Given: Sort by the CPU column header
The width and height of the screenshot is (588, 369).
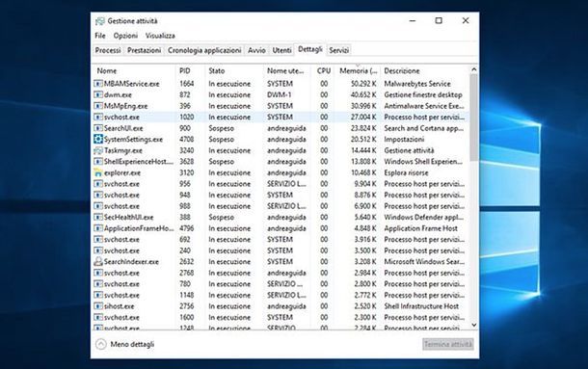Looking at the screenshot, I should (323, 71).
